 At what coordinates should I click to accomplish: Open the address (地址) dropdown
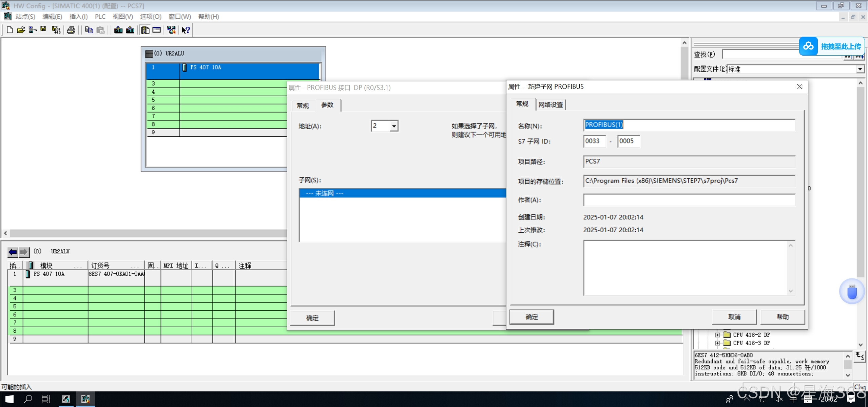point(393,126)
